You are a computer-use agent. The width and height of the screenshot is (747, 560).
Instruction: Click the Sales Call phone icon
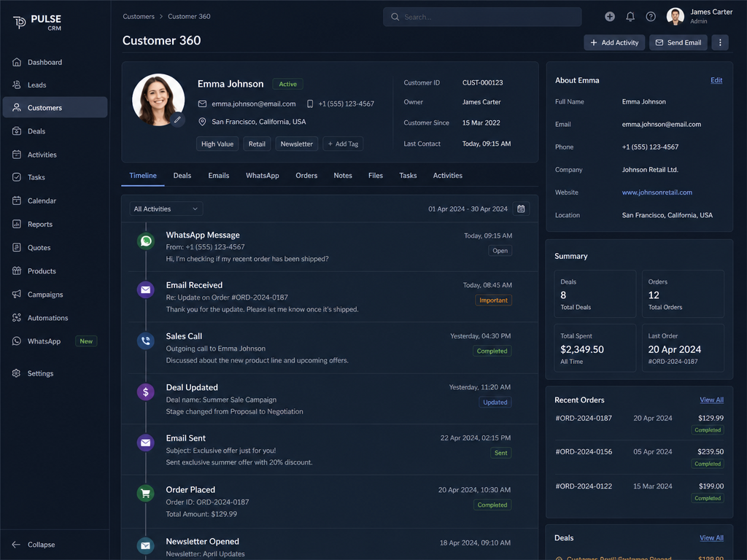[146, 341]
